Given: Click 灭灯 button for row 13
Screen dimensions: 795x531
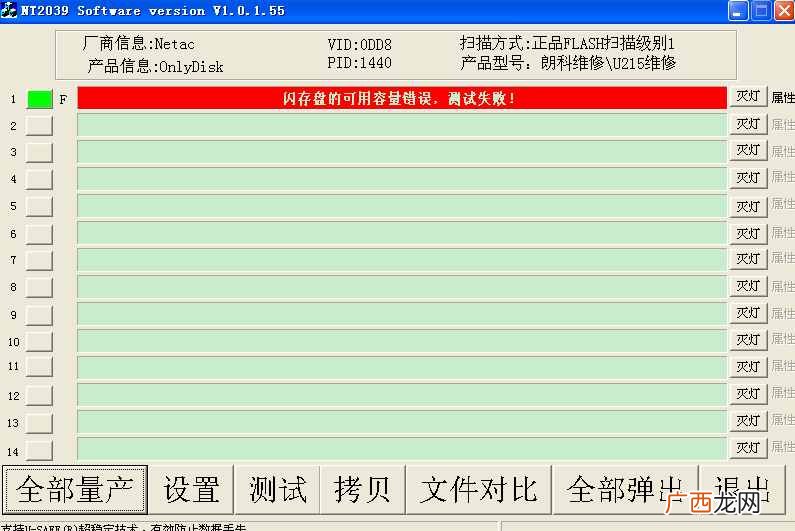Looking at the screenshot, I should pos(748,421).
